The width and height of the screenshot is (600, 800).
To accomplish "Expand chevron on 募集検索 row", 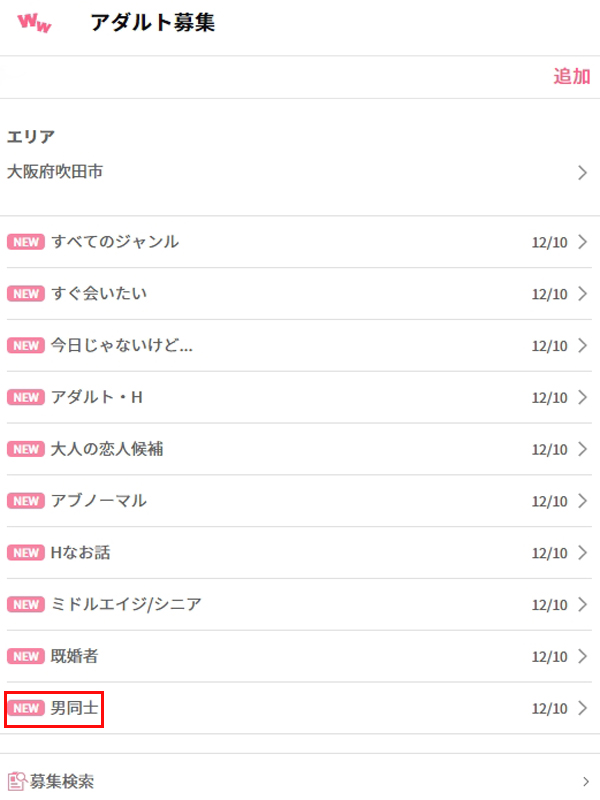I will [x=586, y=782].
